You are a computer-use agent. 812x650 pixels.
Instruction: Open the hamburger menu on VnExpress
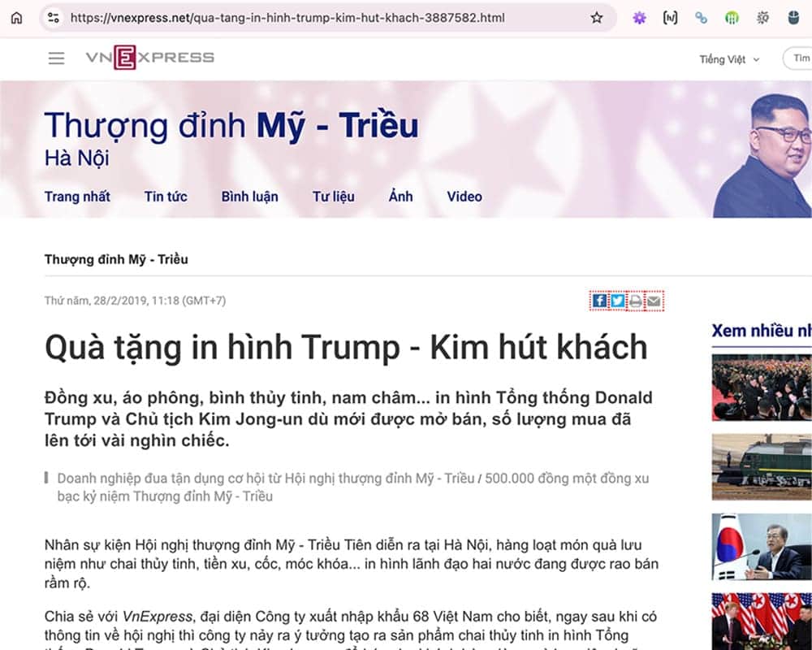click(57, 58)
